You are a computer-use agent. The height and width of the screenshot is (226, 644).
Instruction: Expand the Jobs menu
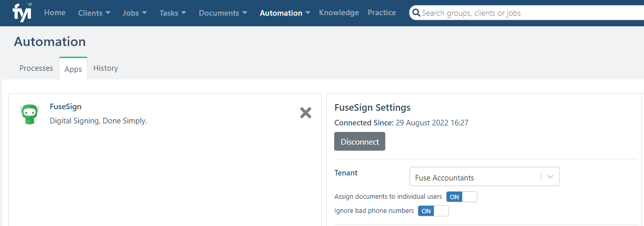pos(135,13)
